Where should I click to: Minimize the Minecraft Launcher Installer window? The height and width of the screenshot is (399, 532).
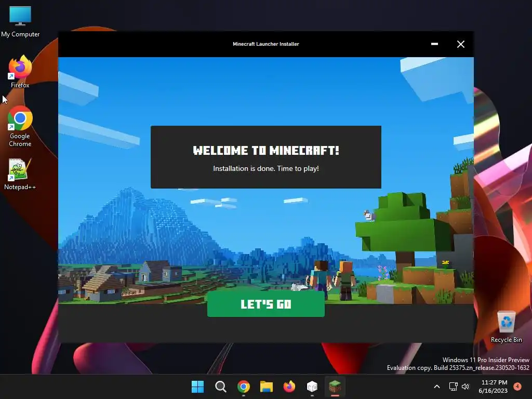pyautogui.click(x=434, y=44)
